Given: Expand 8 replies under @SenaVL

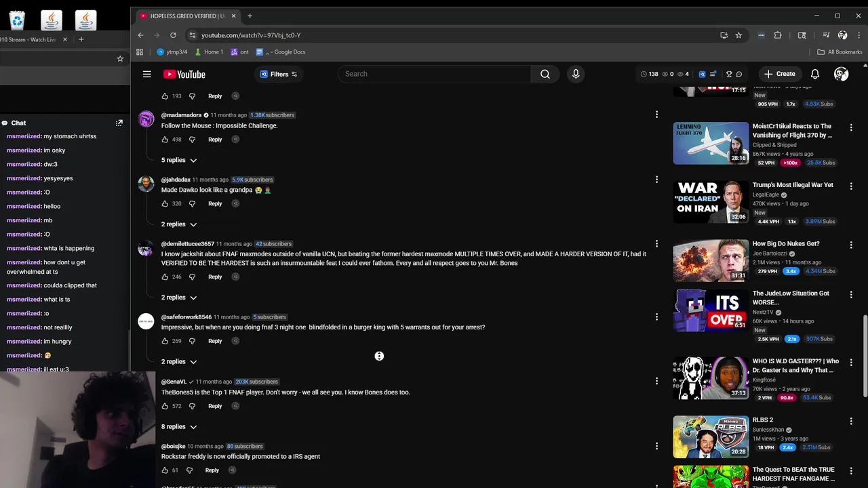Looking at the screenshot, I should pyautogui.click(x=179, y=427).
